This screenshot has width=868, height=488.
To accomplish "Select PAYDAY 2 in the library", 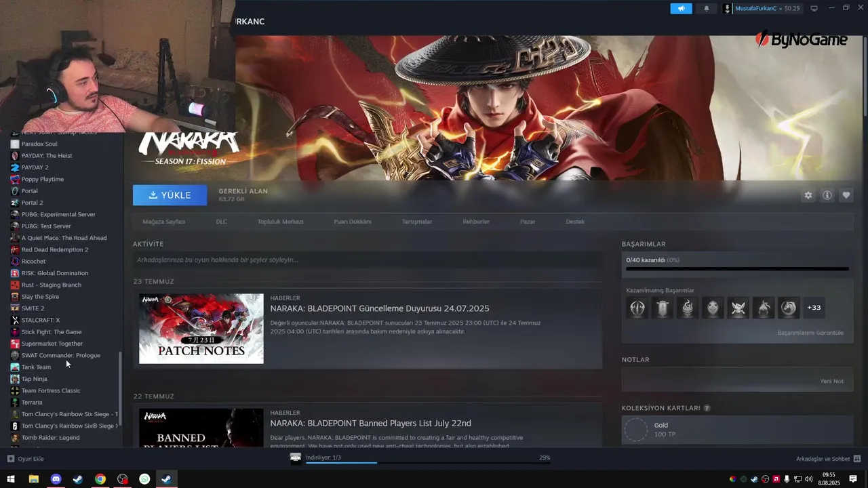I will click(35, 167).
